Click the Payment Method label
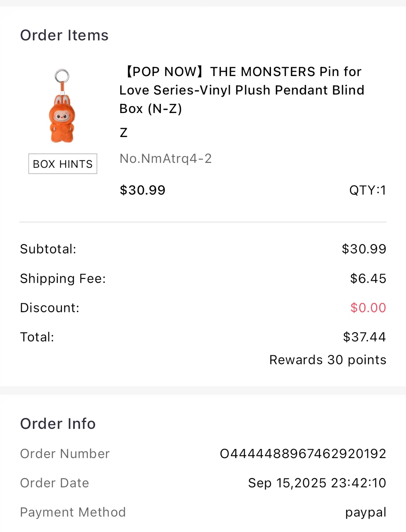Screen dimensions: 406x532 click(73, 512)
